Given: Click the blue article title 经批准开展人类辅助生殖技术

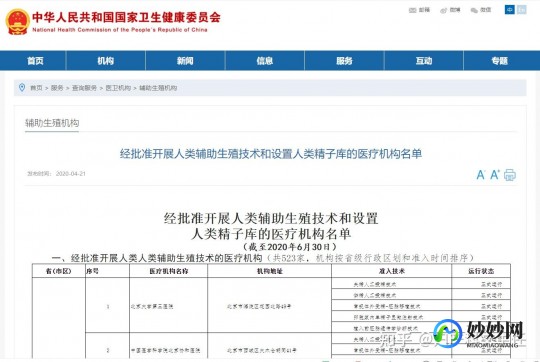Looking at the screenshot, I should click(271, 154).
